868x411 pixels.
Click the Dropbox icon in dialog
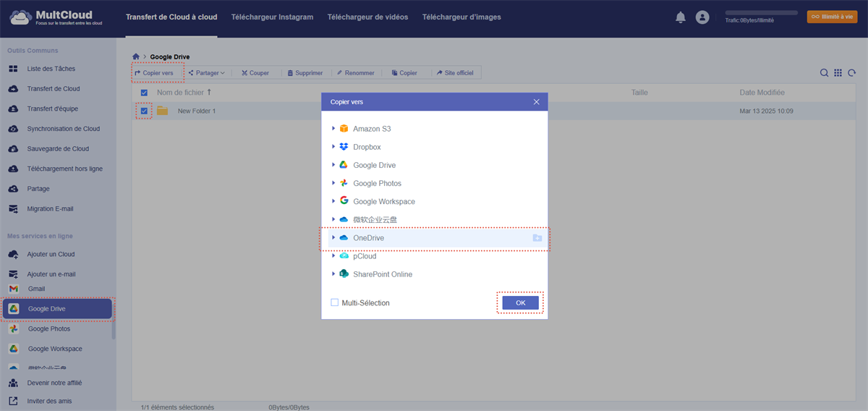pos(344,147)
